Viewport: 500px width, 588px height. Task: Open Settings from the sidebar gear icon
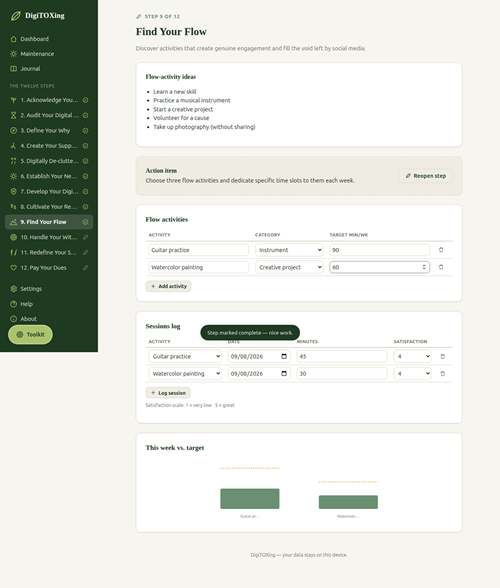[14, 288]
